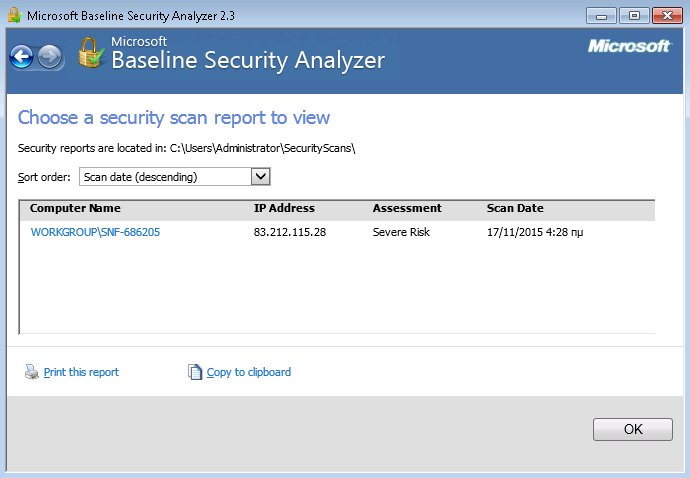690x478 pixels.
Task: Maximize the Baseline Security Analyzer window
Action: tap(634, 15)
